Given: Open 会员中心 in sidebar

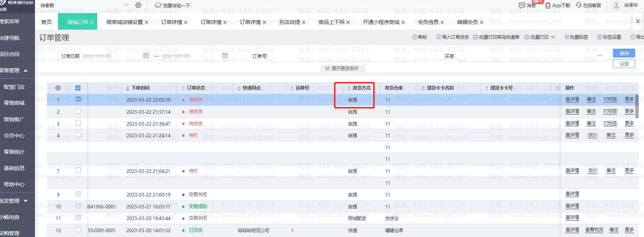Looking at the screenshot, I should [x=14, y=135].
